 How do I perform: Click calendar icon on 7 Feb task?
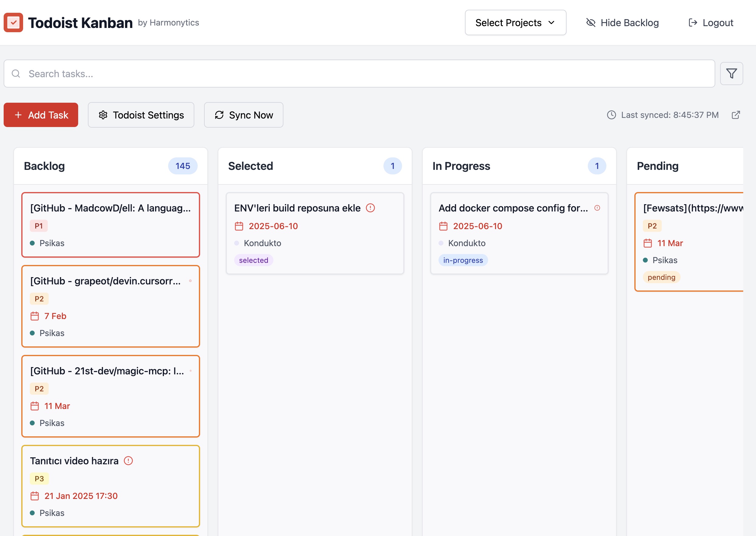click(x=35, y=316)
